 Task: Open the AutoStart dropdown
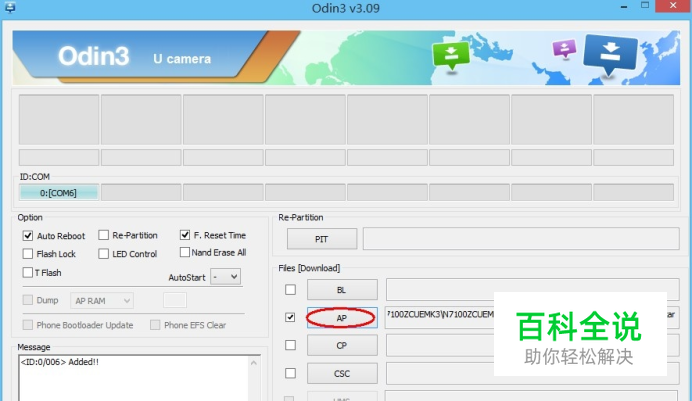pyautogui.click(x=226, y=277)
